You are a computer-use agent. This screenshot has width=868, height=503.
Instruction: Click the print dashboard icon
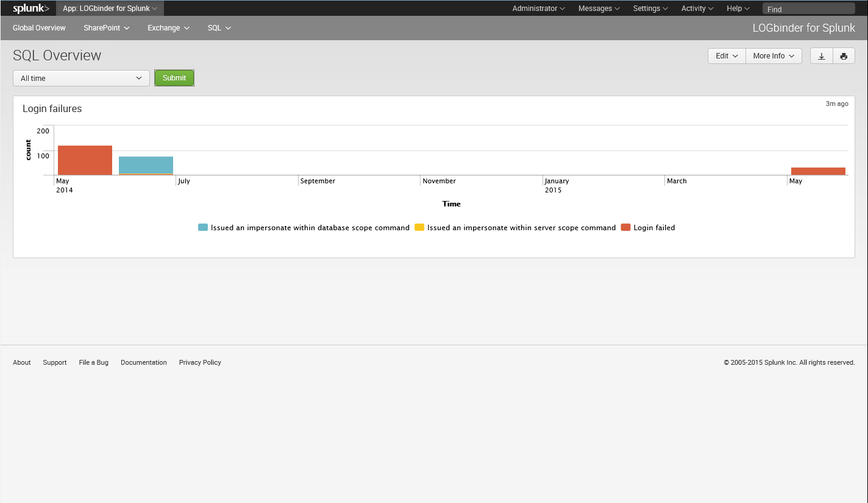point(844,56)
